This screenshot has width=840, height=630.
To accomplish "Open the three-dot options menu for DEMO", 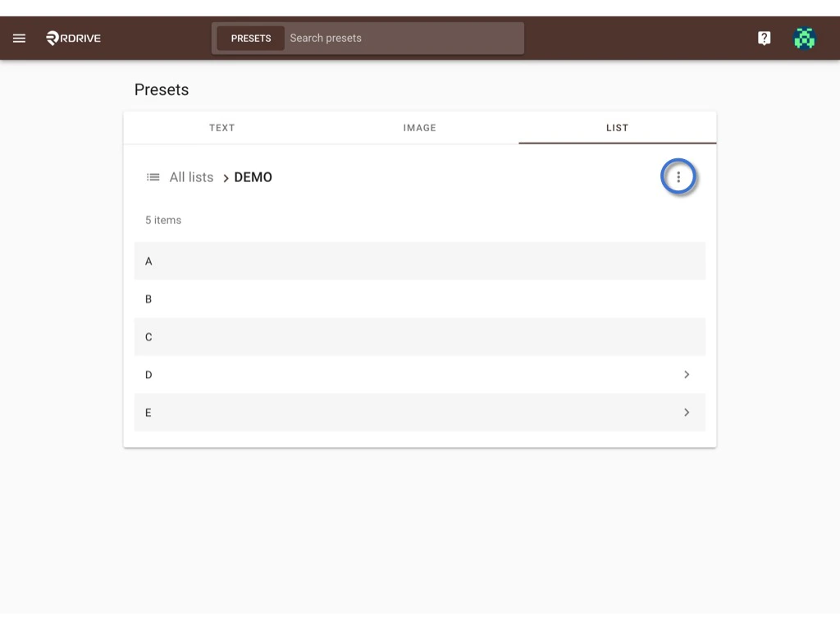I will (678, 176).
